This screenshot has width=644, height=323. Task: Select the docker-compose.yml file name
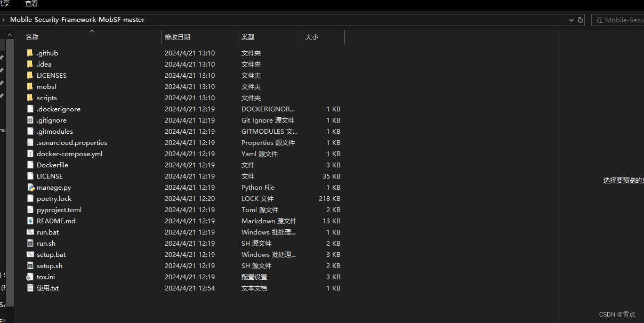tap(69, 154)
